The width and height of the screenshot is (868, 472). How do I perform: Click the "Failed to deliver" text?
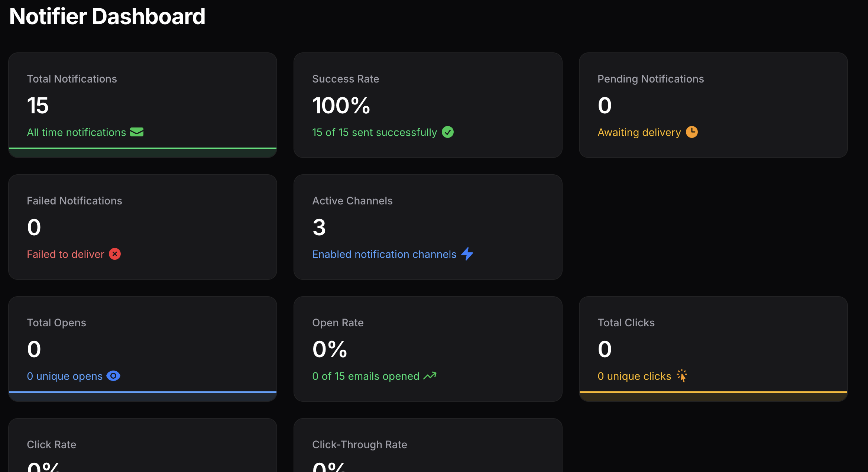65,254
